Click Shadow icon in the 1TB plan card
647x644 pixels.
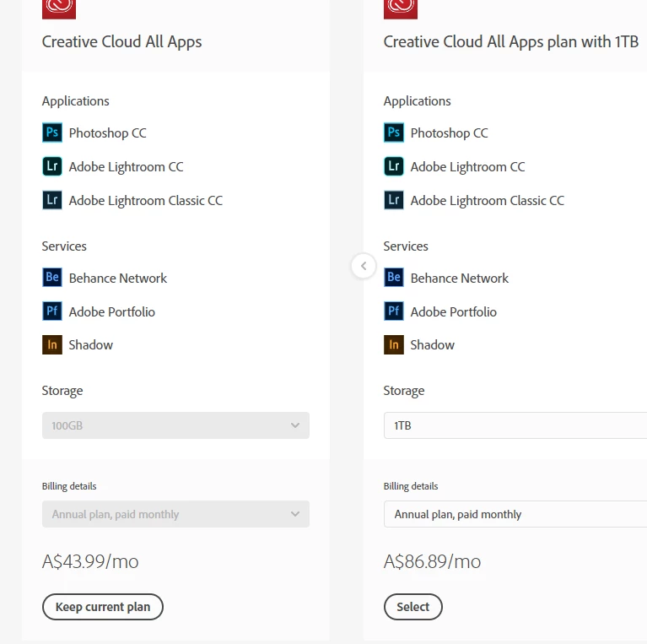394,344
